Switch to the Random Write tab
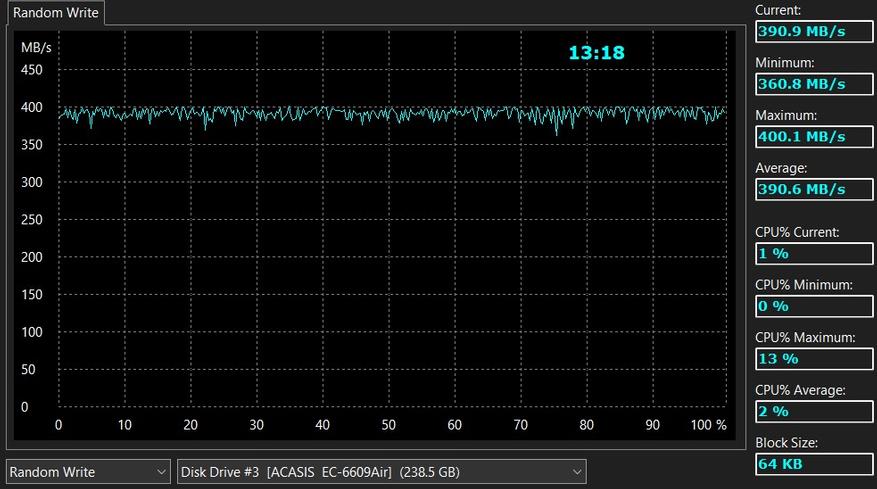Image resolution: width=877 pixels, height=489 pixels. 54,13
